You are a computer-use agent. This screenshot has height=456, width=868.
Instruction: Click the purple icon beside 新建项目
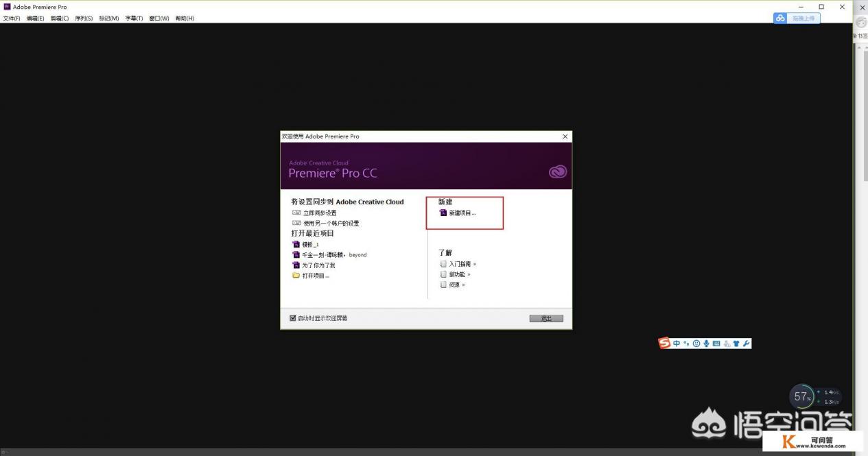click(443, 213)
